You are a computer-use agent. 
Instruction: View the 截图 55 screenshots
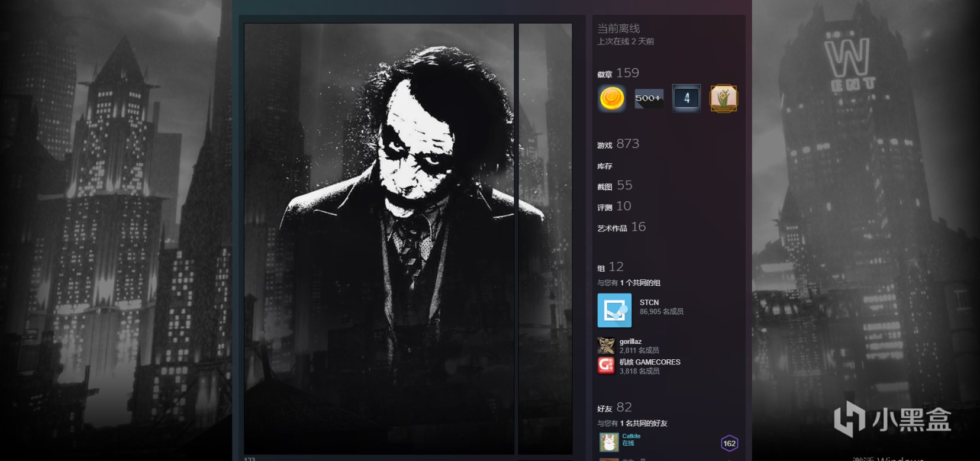pos(615,185)
